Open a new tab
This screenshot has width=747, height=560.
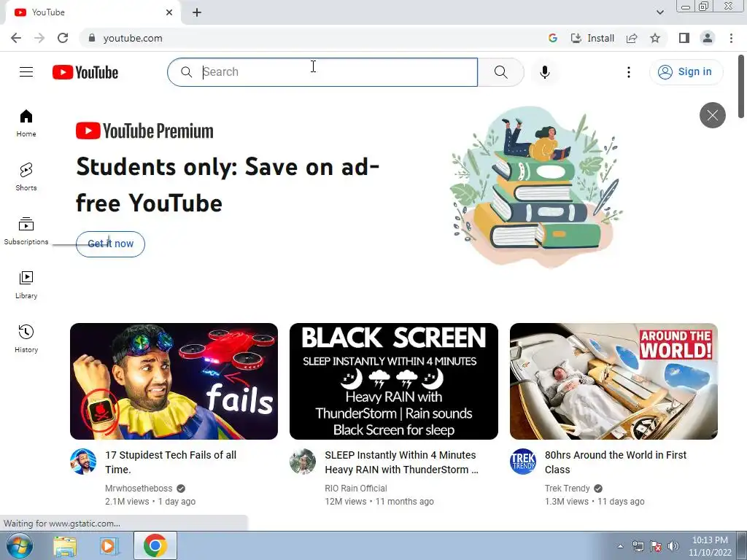[197, 12]
